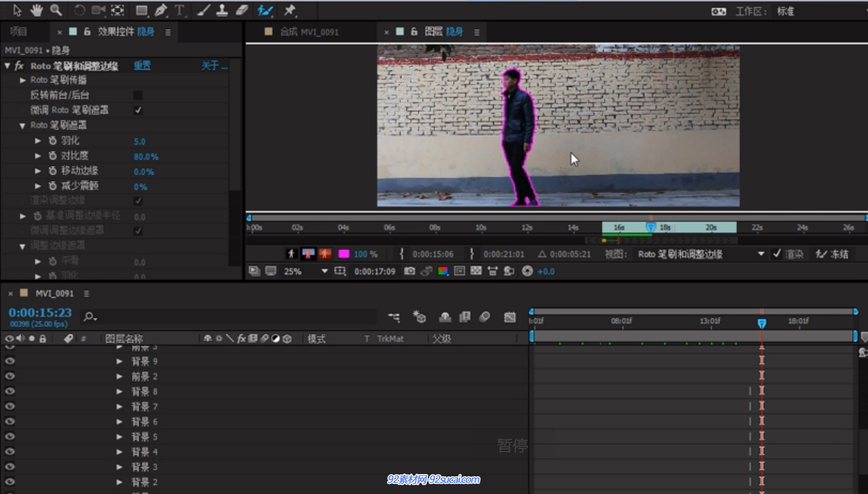Select the Rotation tool

point(79,10)
